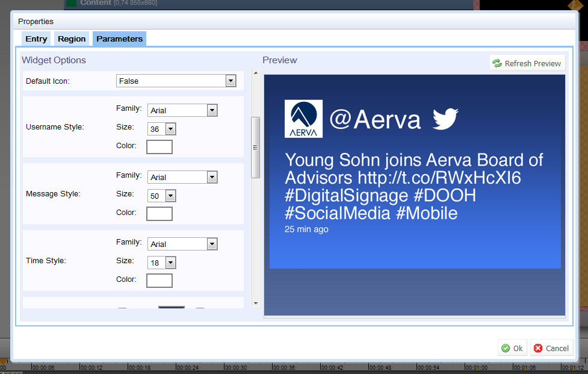Switch to the Region tab
This screenshot has height=374, width=588.
[x=72, y=39]
